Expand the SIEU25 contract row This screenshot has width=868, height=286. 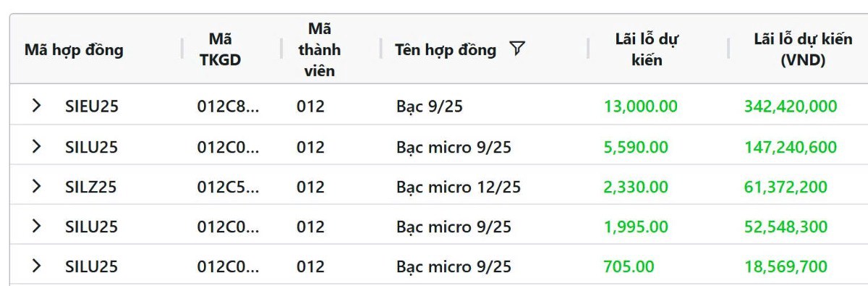click(36, 106)
